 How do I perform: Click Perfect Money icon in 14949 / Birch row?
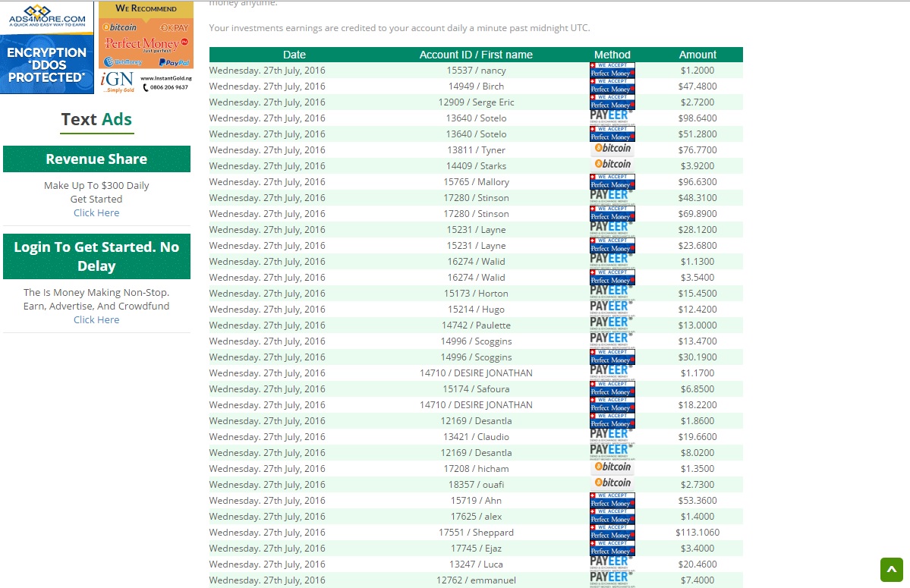click(612, 86)
